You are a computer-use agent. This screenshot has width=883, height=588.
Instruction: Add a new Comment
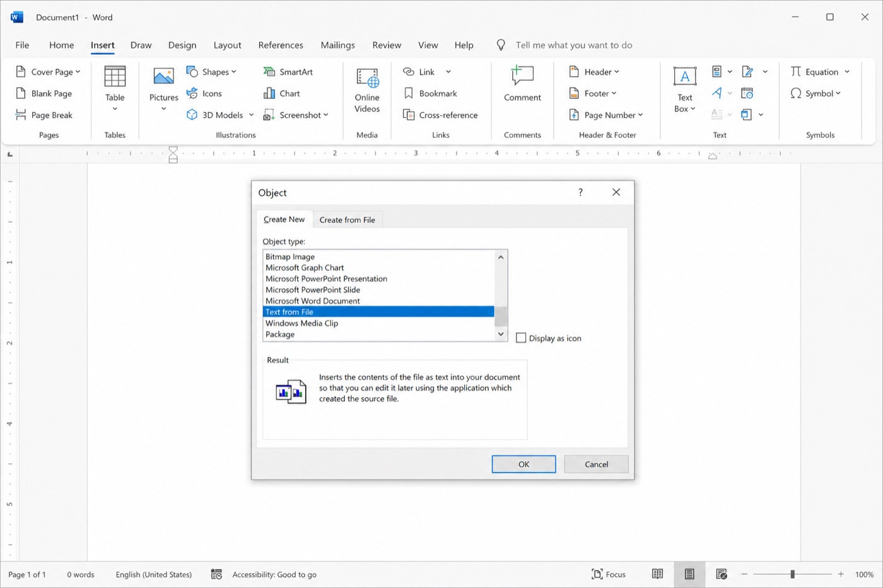pyautogui.click(x=522, y=84)
